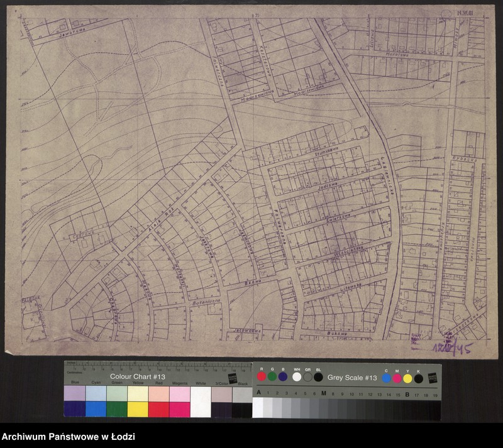Click the grey circle labeled GR
This screenshot has height=448, width=503.
coord(307,377)
